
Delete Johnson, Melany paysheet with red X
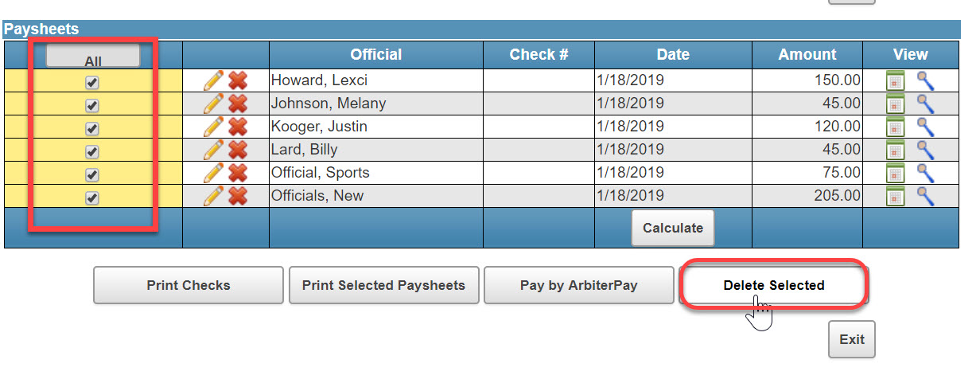pyautogui.click(x=237, y=104)
